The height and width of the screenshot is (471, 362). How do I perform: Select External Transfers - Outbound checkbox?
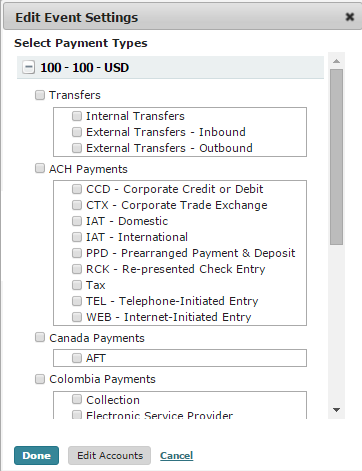coord(77,148)
